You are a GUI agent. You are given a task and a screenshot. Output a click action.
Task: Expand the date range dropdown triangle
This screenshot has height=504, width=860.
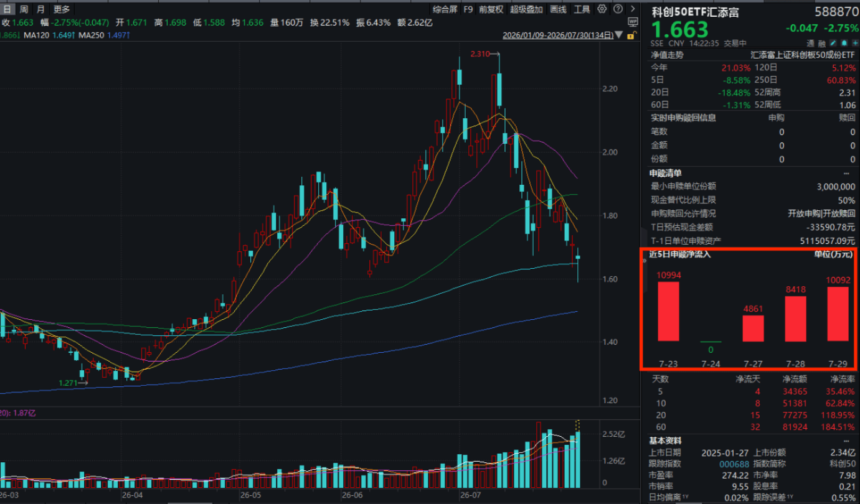coord(618,35)
